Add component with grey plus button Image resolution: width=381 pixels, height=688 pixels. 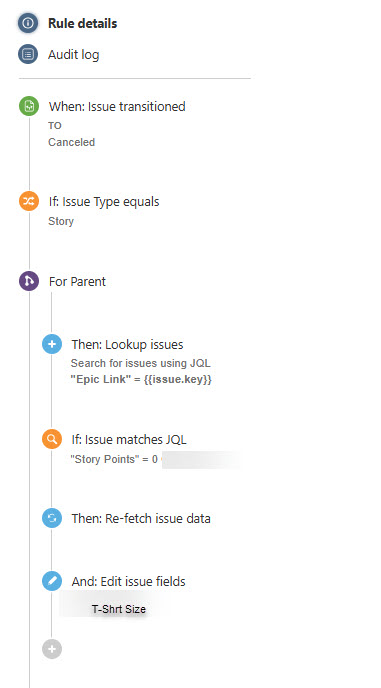[52, 649]
